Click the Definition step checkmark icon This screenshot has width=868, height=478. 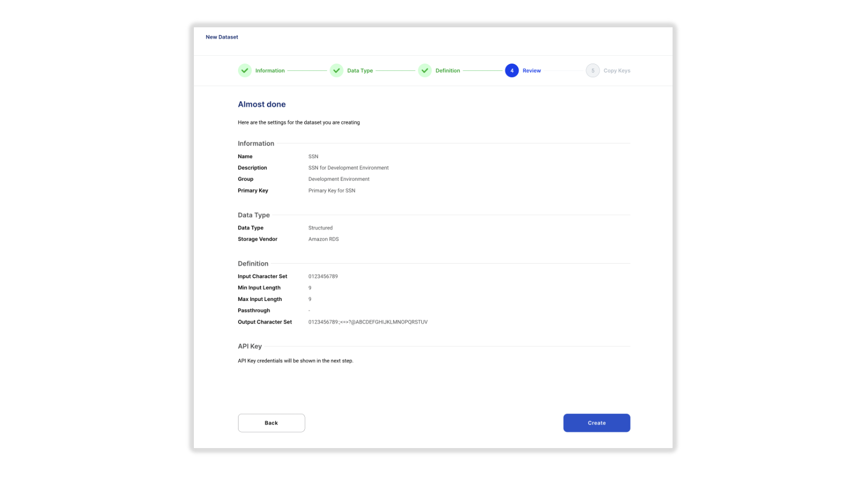(x=425, y=70)
